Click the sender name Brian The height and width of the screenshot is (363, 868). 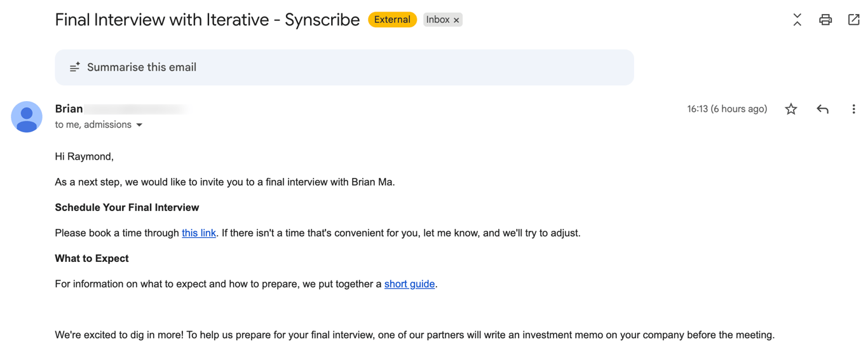[x=69, y=109]
